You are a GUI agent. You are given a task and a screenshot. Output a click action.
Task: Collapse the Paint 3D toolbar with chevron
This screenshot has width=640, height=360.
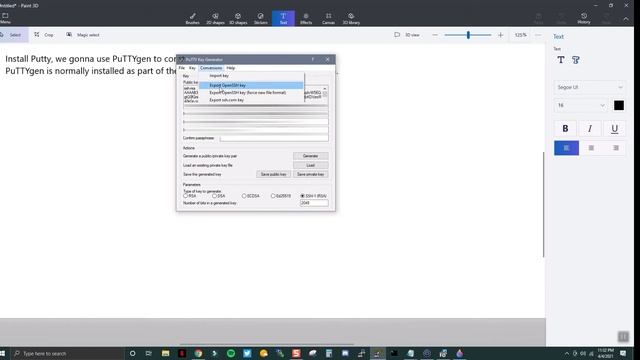[626, 19]
